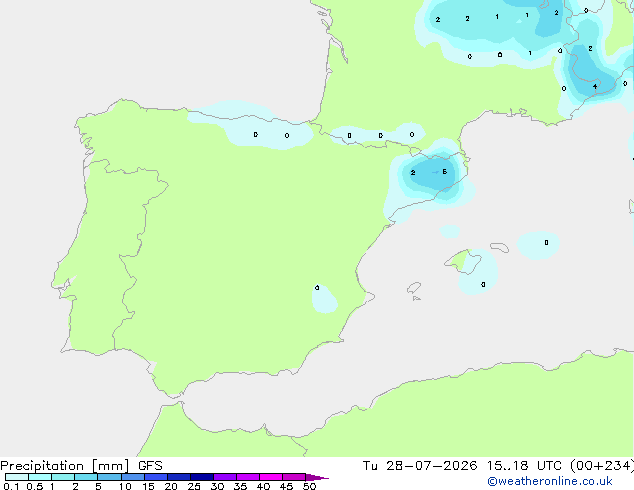This screenshot has height=490, width=634.
Task: Click the '(00+234)' forecast offset text
Action: (602, 466)
